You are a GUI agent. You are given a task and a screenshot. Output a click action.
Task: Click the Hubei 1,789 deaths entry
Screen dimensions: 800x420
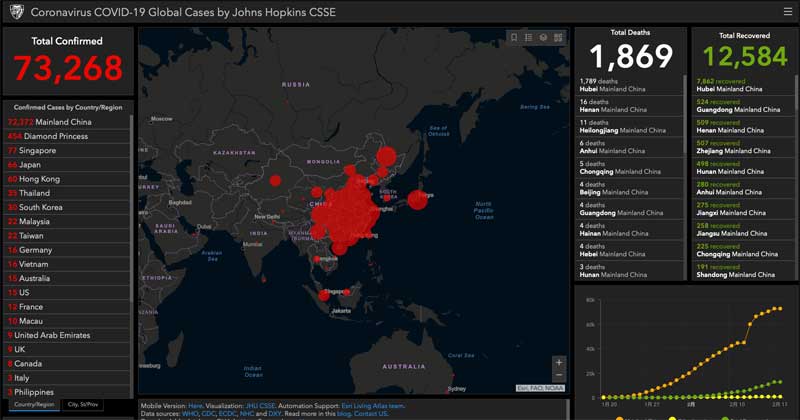[x=629, y=85]
